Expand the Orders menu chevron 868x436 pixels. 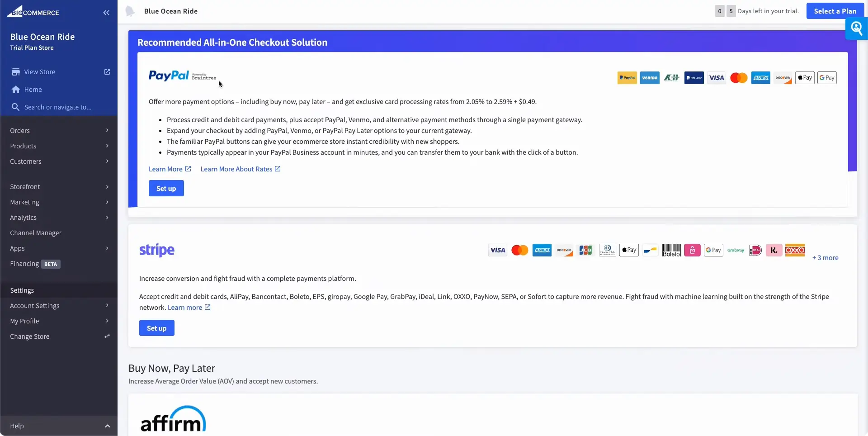point(107,130)
